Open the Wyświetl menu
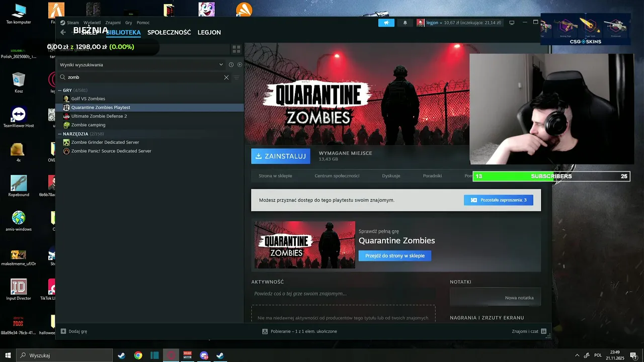The image size is (644, 362). tap(92, 23)
